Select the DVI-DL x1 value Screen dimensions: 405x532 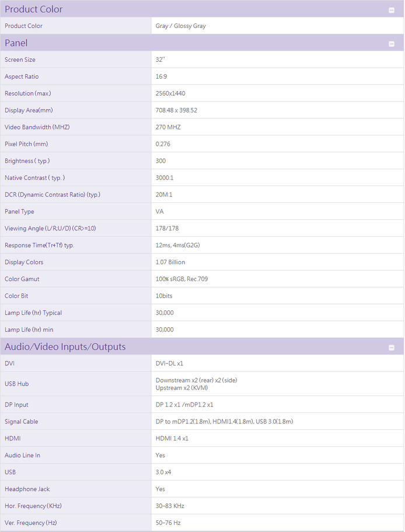click(x=169, y=363)
